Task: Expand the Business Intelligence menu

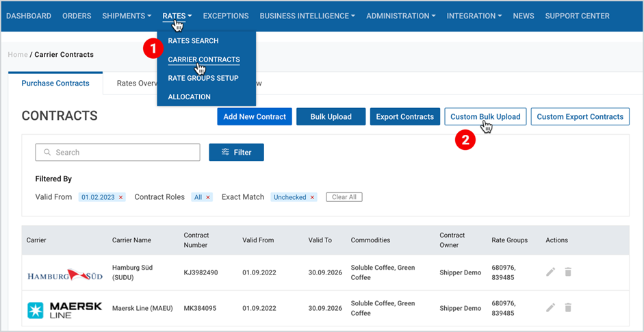Action: [x=307, y=16]
